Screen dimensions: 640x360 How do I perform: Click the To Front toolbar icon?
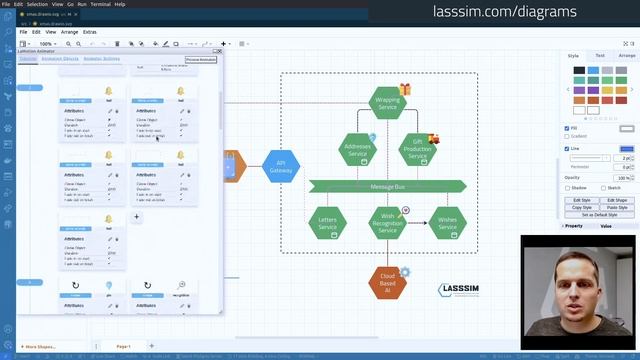pyautogui.click(x=131, y=44)
